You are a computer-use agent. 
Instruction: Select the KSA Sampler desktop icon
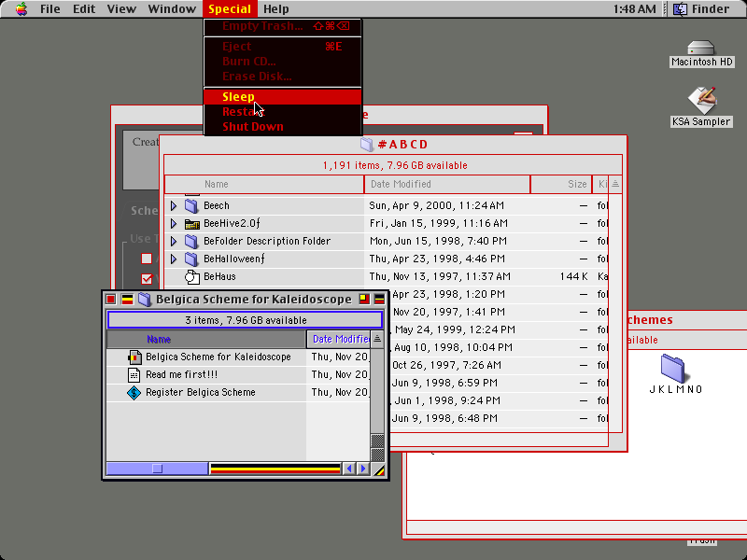(702, 100)
